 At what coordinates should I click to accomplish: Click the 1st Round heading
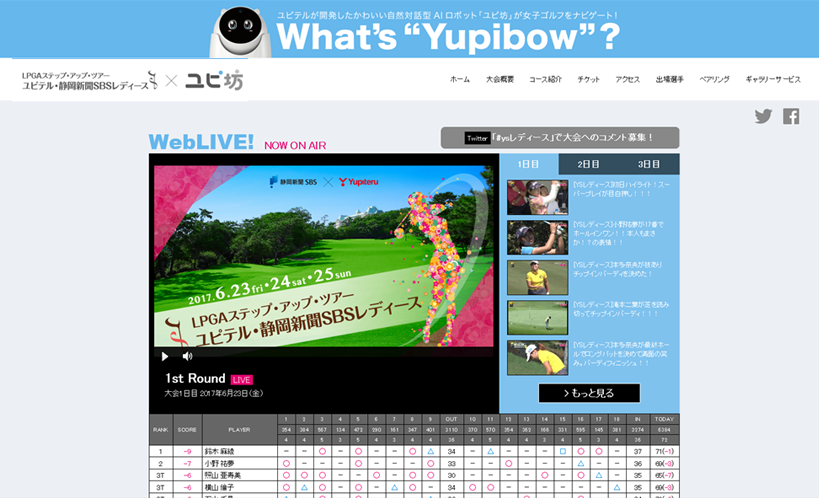(195, 378)
